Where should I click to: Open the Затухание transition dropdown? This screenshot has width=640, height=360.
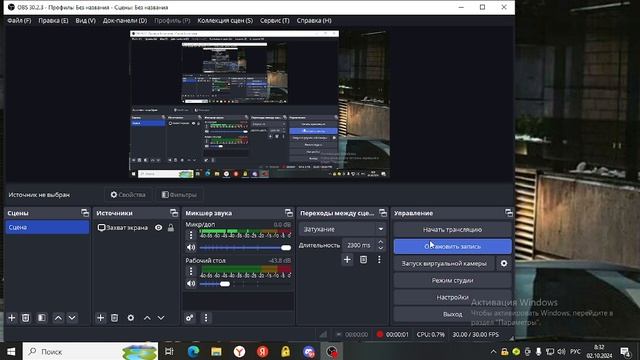point(342,229)
